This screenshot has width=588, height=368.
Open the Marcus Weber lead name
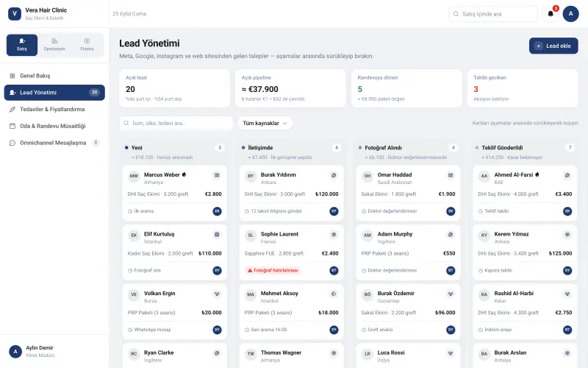click(x=162, y=175)
